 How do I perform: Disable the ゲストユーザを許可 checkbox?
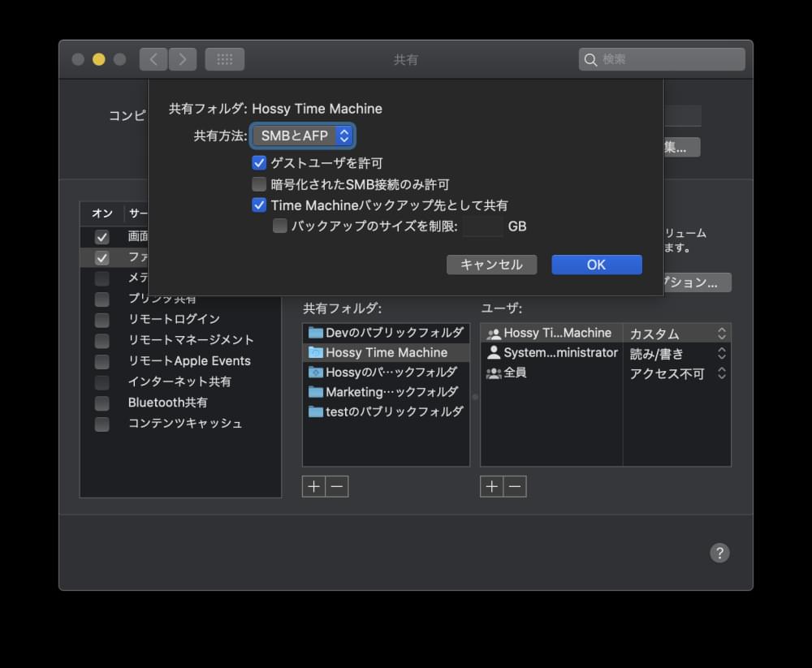pos(260,163)
